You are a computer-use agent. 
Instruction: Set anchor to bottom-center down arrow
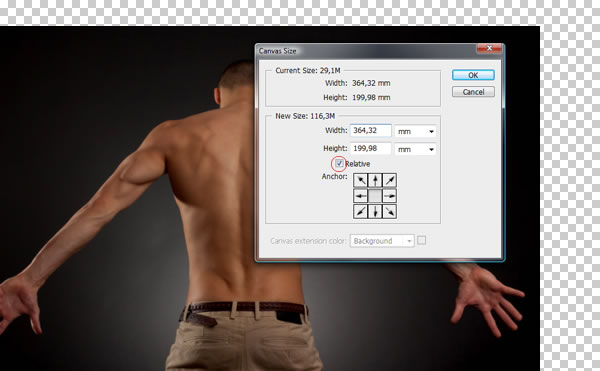click(x=375, y=212)
